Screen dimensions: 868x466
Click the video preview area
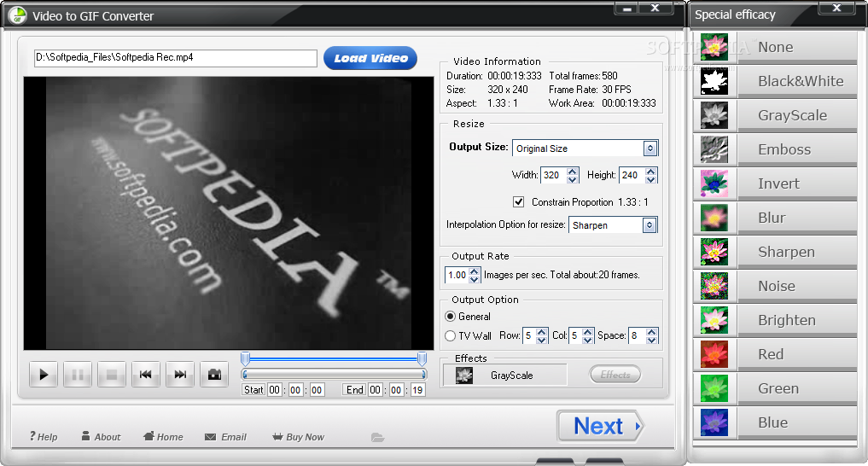[229, 213]
